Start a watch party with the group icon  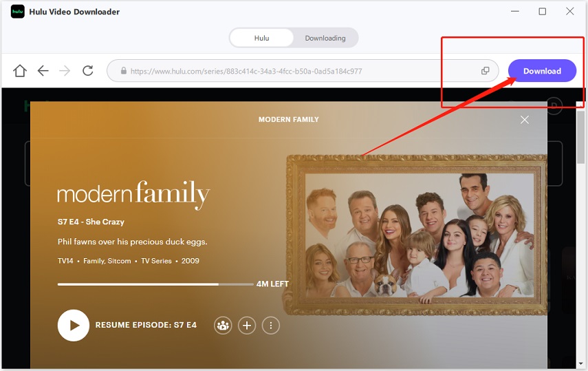click(x=223, y=326)
